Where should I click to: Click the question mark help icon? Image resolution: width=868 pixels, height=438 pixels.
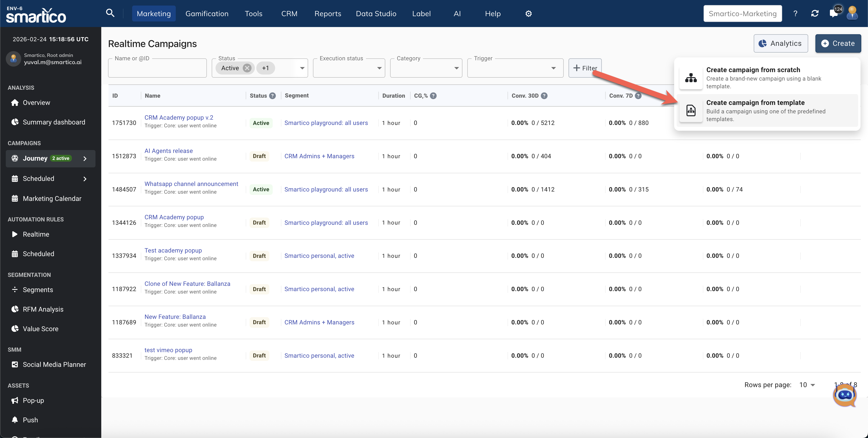795,14
